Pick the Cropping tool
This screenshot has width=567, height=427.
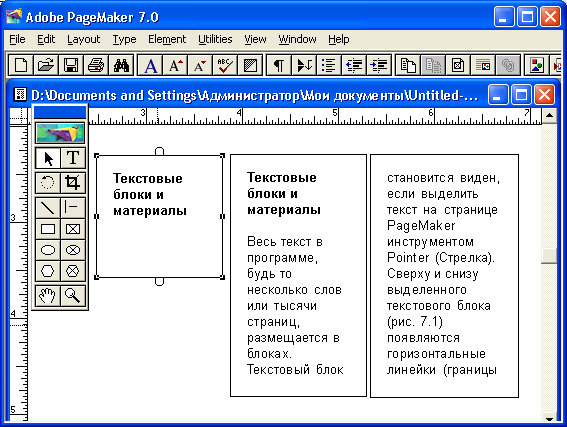[x=73, y=182]
